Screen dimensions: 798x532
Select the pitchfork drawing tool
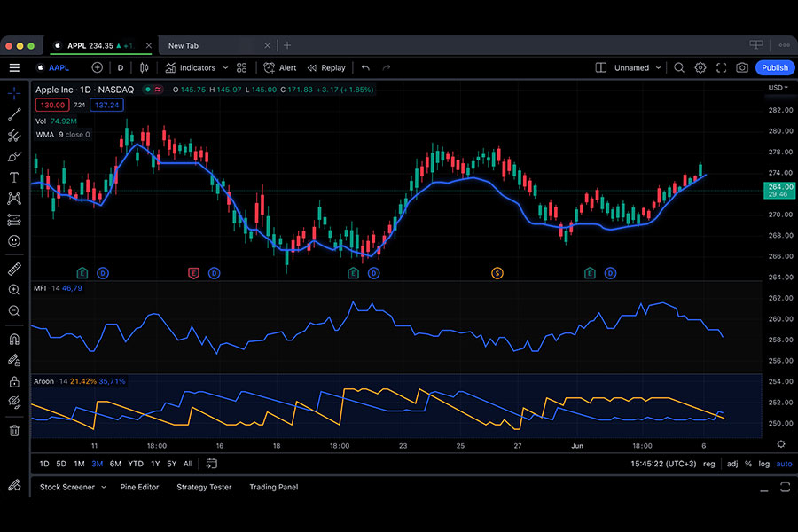14,136
